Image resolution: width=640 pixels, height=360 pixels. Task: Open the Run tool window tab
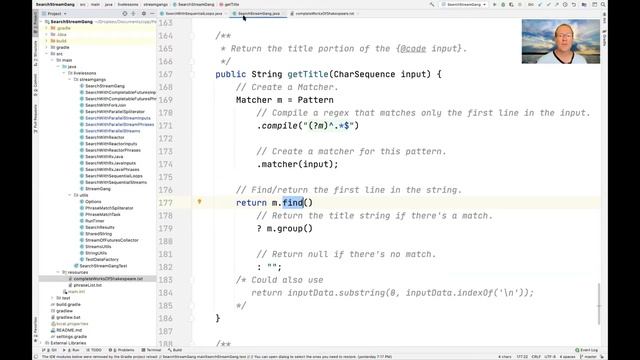click(71, 350)
